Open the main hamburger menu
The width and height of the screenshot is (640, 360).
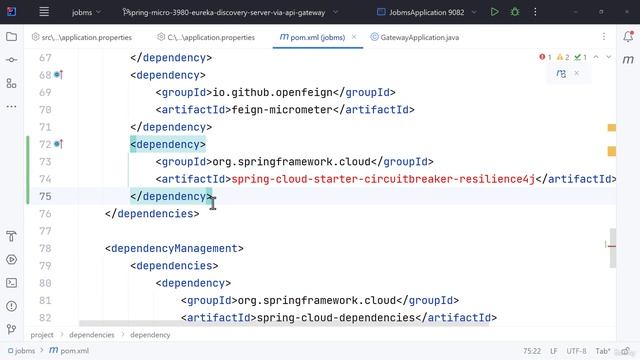44,12
